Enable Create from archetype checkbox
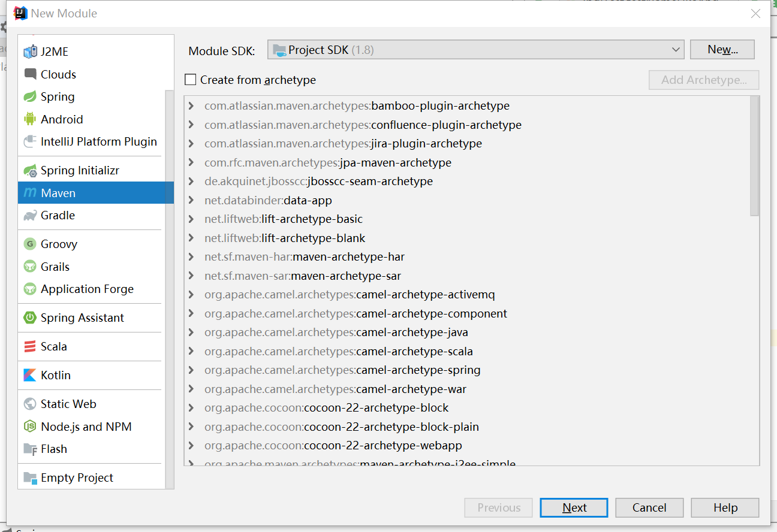Viewport: 777px width, 532px height. click(191, 80)
